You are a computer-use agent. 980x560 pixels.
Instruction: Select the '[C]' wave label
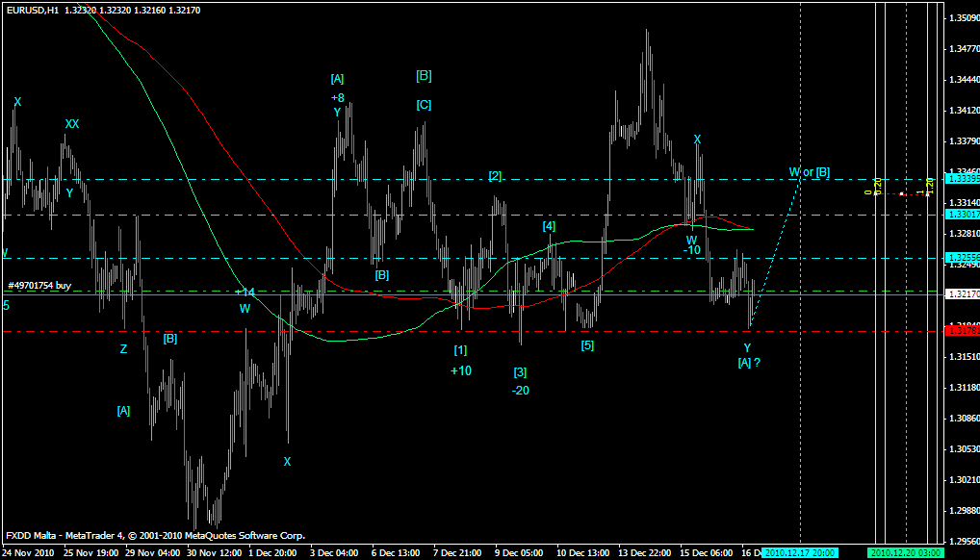424,105
